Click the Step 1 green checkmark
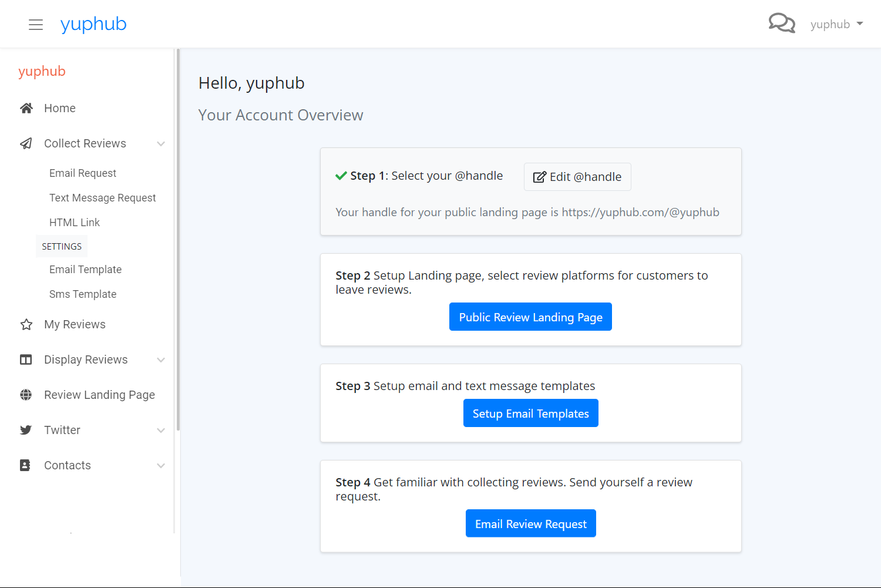Viewport: 881px width, 588px height. (x=341, y=176)
